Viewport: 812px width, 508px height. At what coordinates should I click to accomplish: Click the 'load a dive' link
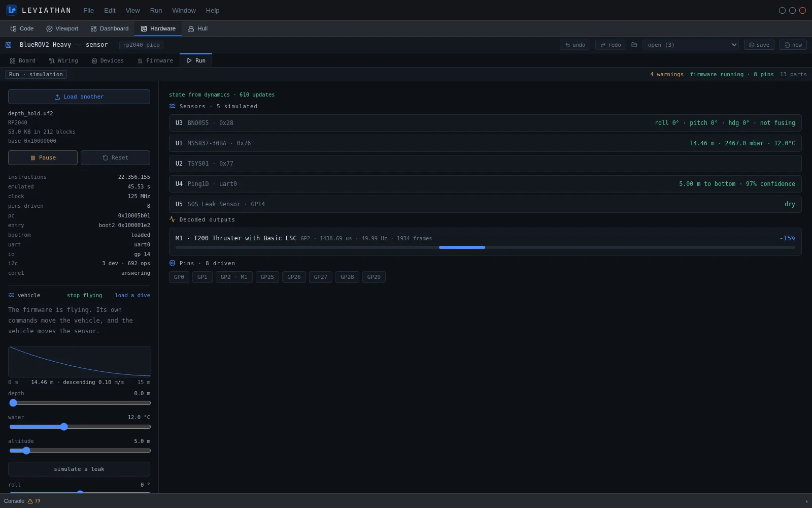click(132, 295)
